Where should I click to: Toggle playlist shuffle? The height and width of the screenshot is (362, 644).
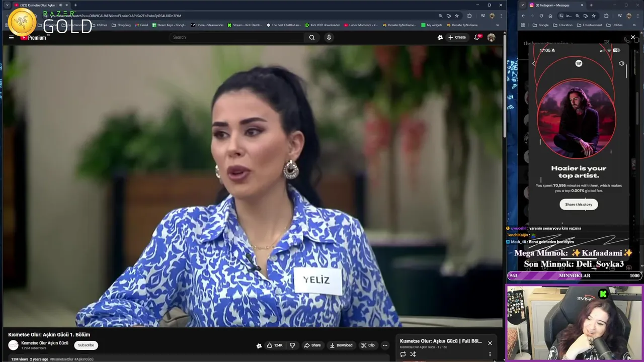point(413,354)
